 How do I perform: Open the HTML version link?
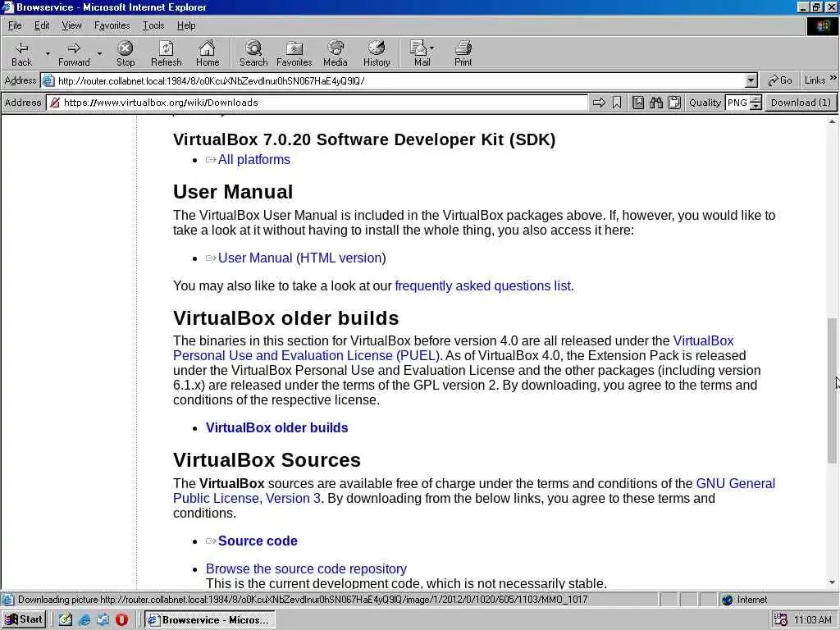(340, 258)
